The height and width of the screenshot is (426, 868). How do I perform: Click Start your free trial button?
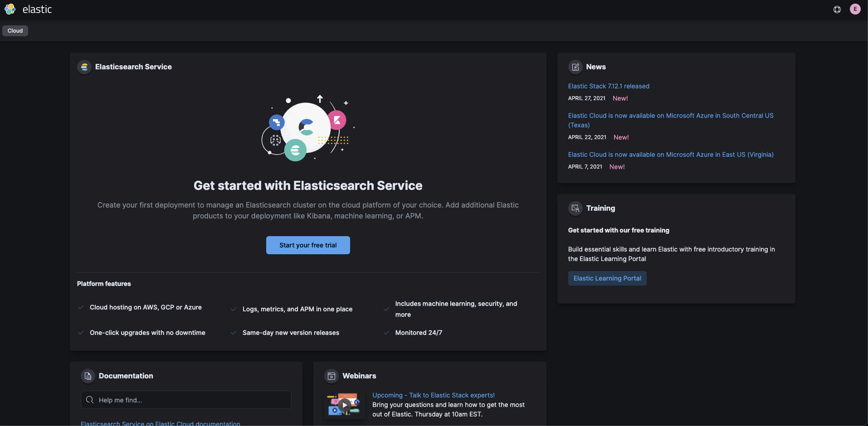click(x=308, y=245)
